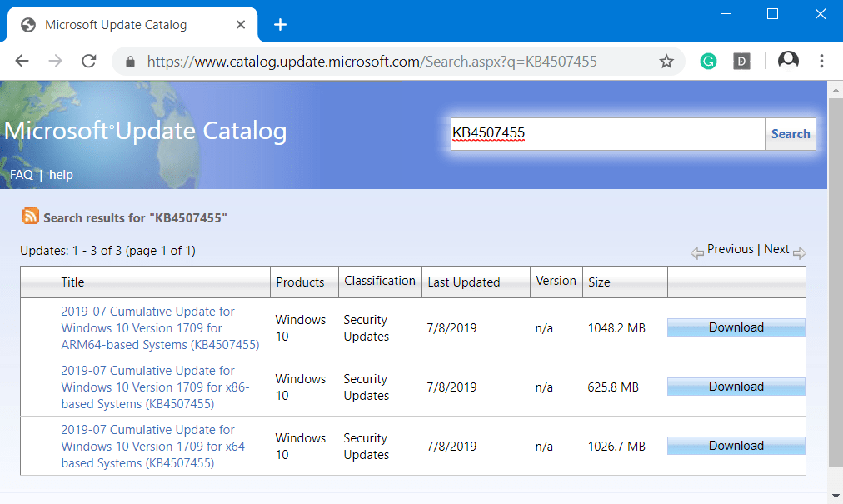The height and width of the screenshot is (504, 843).
Task: Click the Microsoft Update Catalog title logo
Action: 145,131
